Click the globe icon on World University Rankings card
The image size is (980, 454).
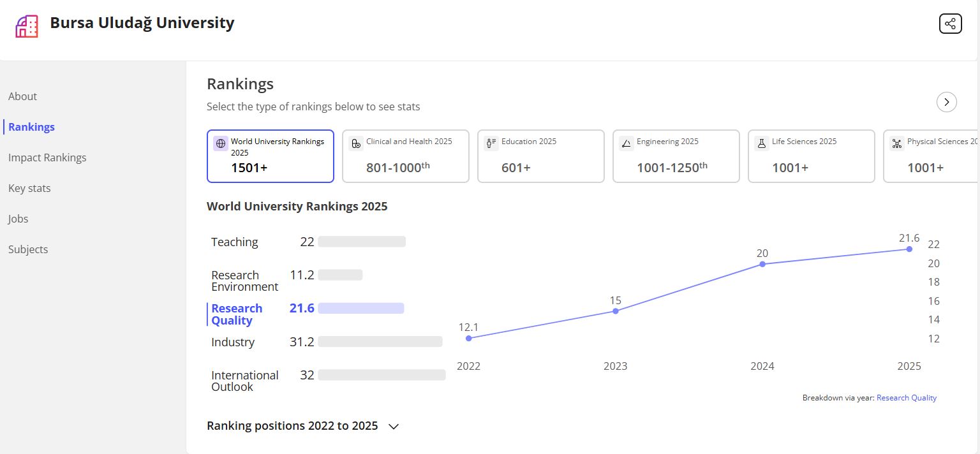221,143
